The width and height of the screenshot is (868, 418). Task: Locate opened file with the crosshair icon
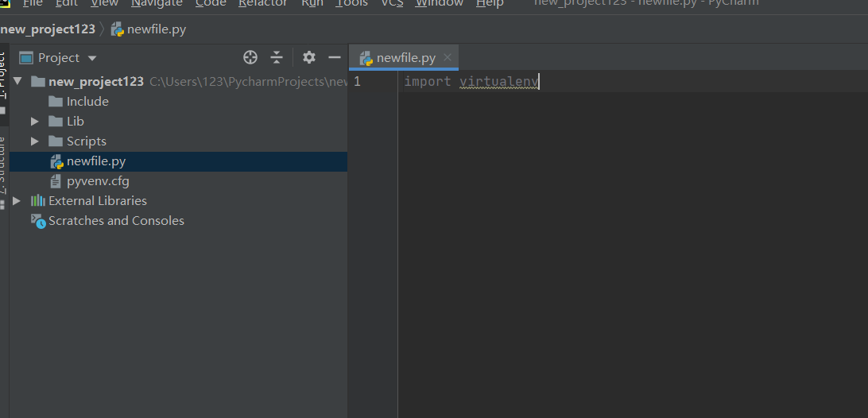[x=250, y=57]
